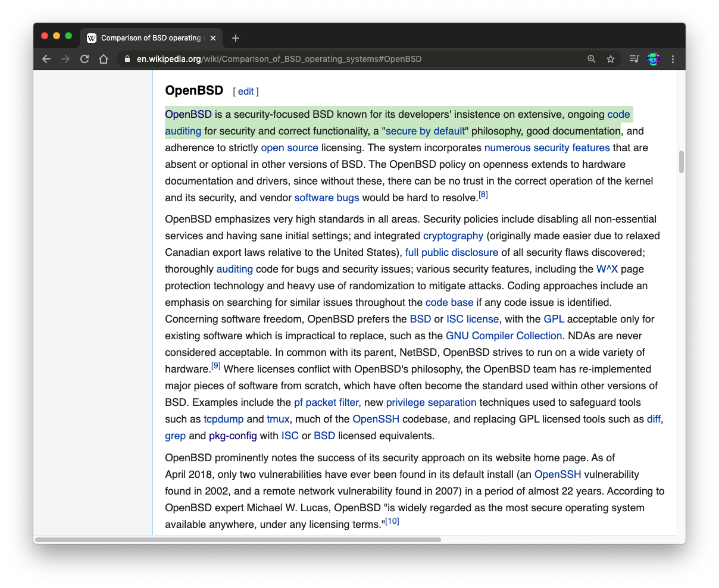This screenshot has height=588, width=719.
Task: Open the tmux link
Action: [278, 419]
